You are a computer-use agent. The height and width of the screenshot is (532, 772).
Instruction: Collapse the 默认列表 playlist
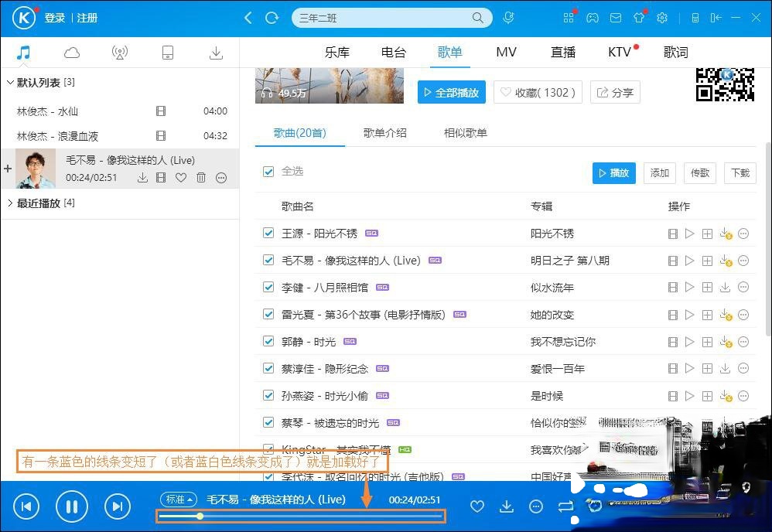pos(9,82)
